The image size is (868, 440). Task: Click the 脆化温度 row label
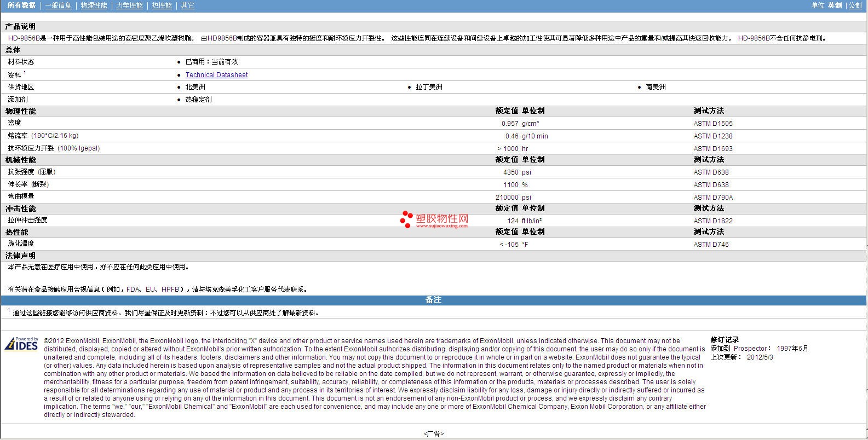point(21,244)
